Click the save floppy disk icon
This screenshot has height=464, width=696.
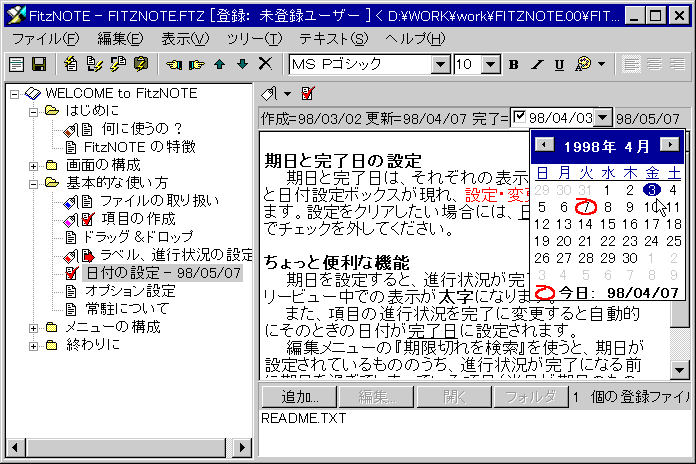[x=39, y=65]
